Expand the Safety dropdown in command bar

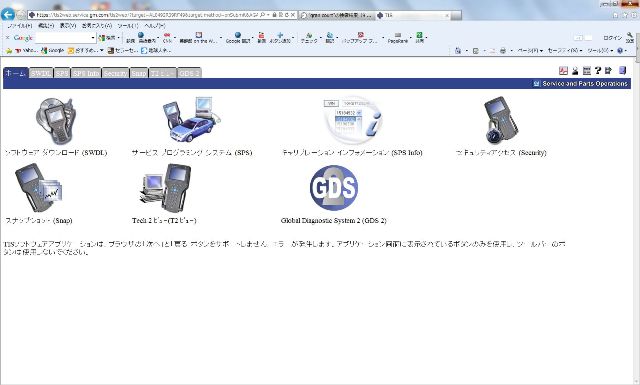[565, 51]
